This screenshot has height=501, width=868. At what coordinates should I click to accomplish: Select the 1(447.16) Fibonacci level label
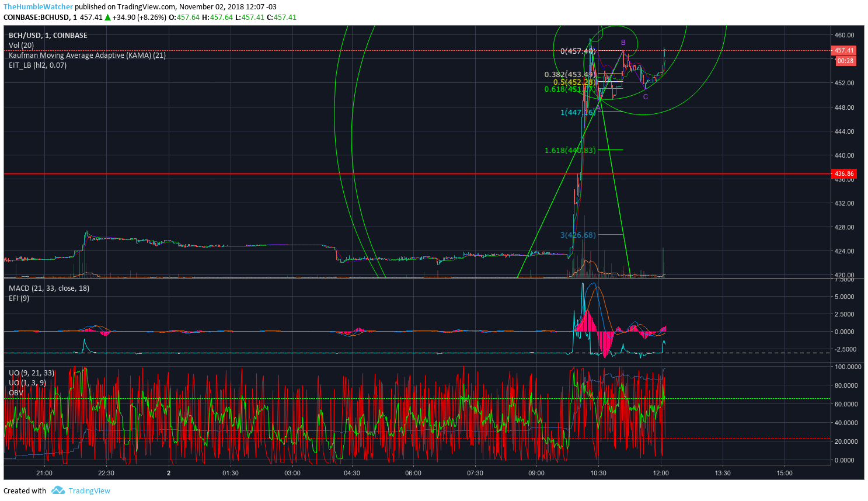coord(578,112)
